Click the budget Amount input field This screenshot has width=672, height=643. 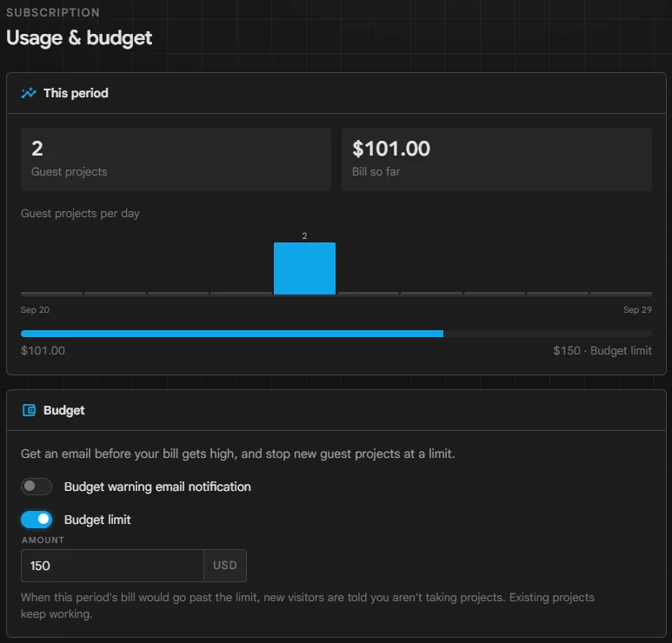point(112,566)
